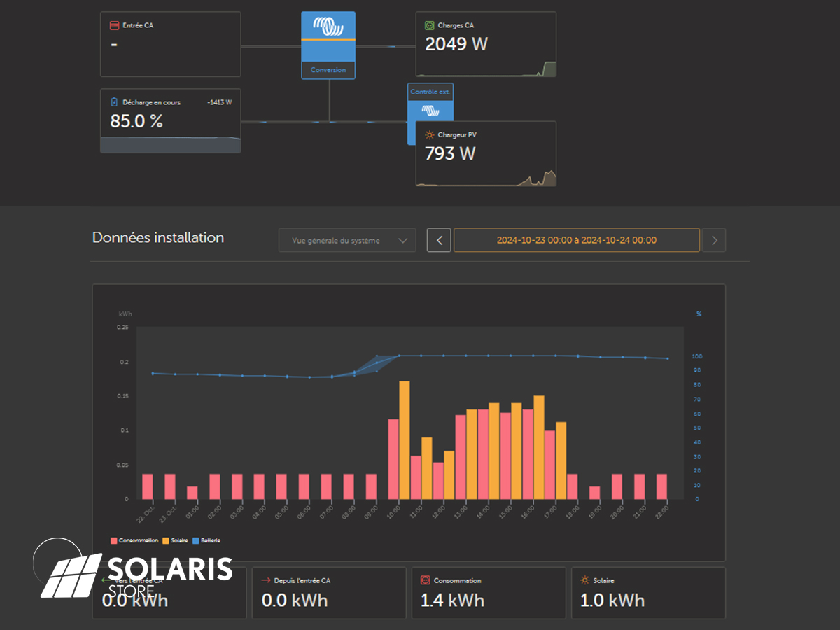The height and width of the screenshot is (630, 840).
Task: Click the % axis unit label
Action: (x=699, y=314)
